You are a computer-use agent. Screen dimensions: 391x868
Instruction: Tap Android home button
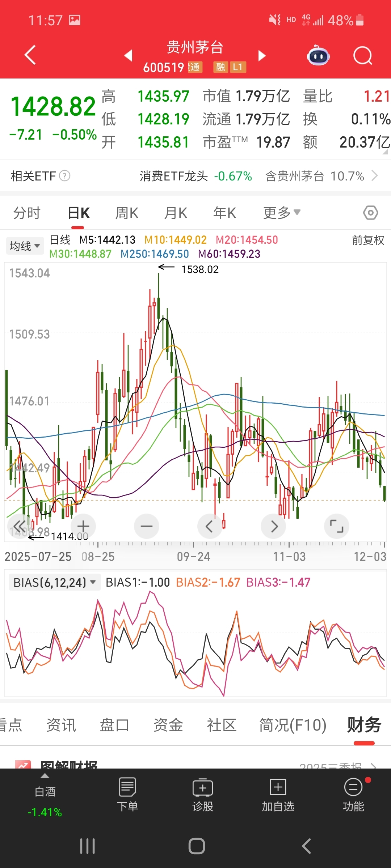point(197,846)
